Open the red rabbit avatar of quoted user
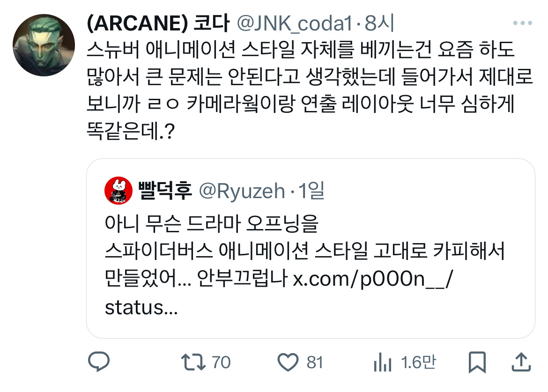The image size is (548, 392). (118, 191)
